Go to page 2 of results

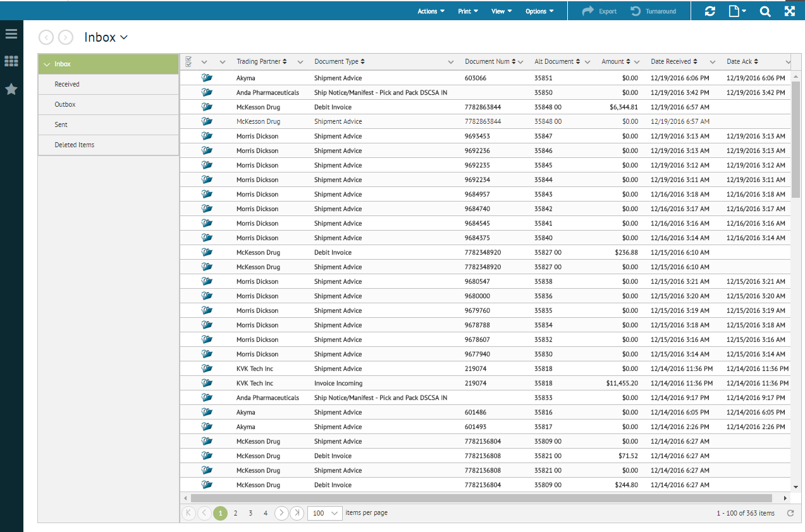(235, 513)
